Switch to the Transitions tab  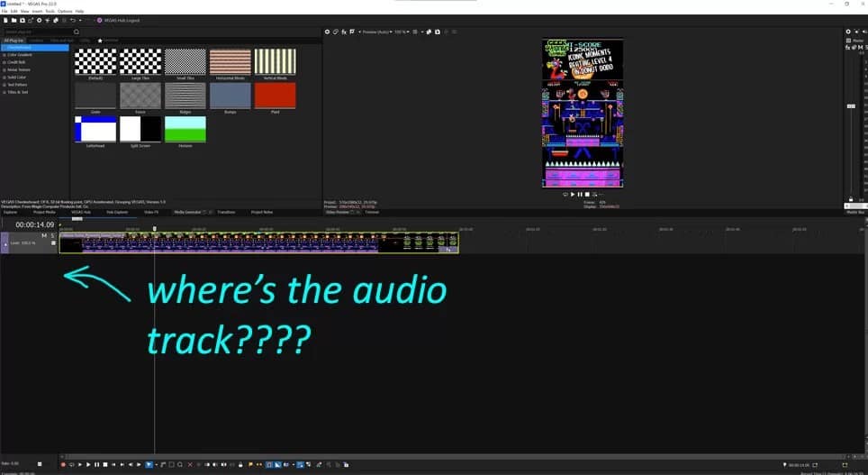226,213
